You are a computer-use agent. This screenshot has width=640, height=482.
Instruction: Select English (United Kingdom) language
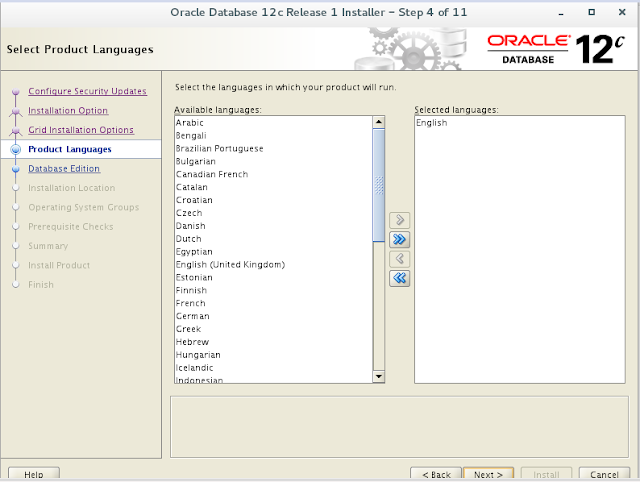click(273, 265)
